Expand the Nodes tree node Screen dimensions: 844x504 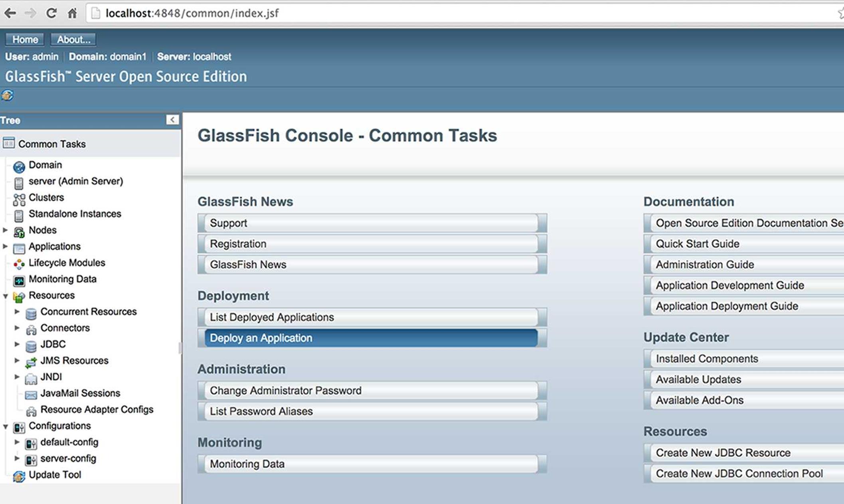(x=5, y=230)
